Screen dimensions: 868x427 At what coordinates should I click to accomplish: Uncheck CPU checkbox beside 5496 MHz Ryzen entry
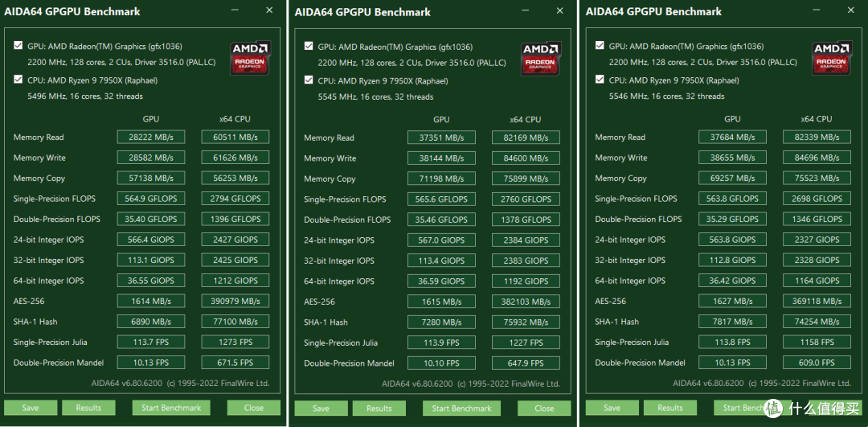(x=18, y=80)
